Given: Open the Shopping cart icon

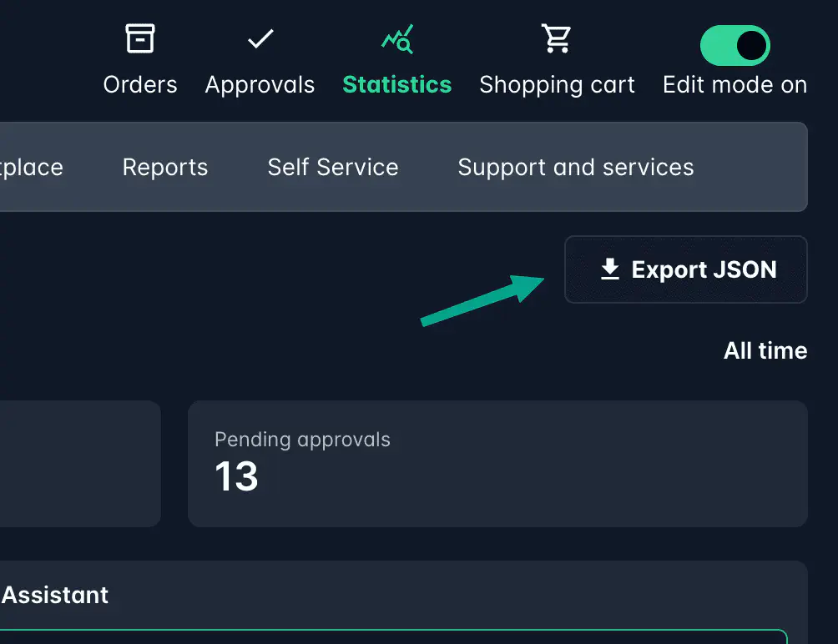Looking at the screenshot, I should pos(556,38).
